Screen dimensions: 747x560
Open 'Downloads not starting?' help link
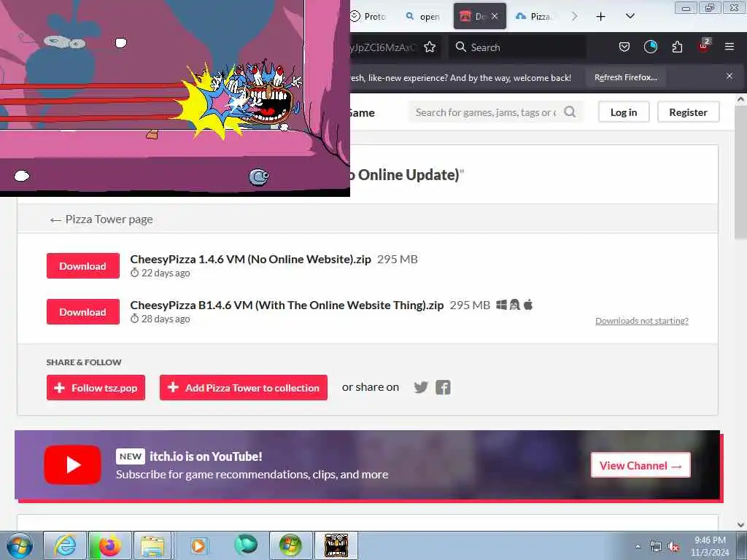[642, 321]
